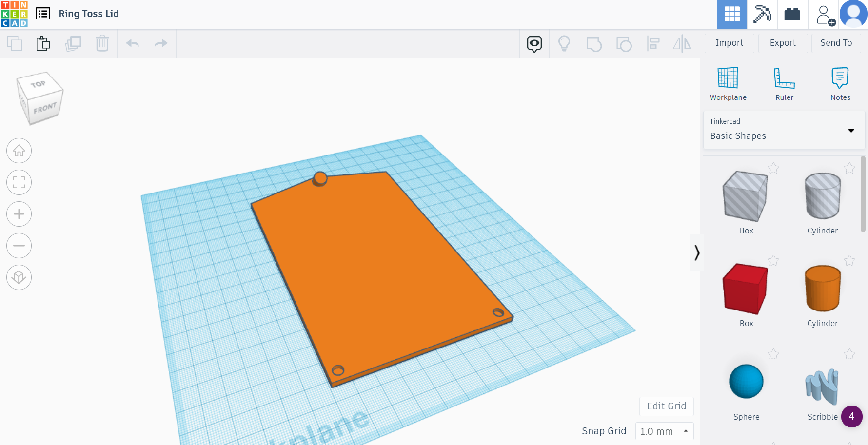Toggle comment visibility with the eye bubble
The height and width of the screenshot is (445, 868).
pos(534,43)
